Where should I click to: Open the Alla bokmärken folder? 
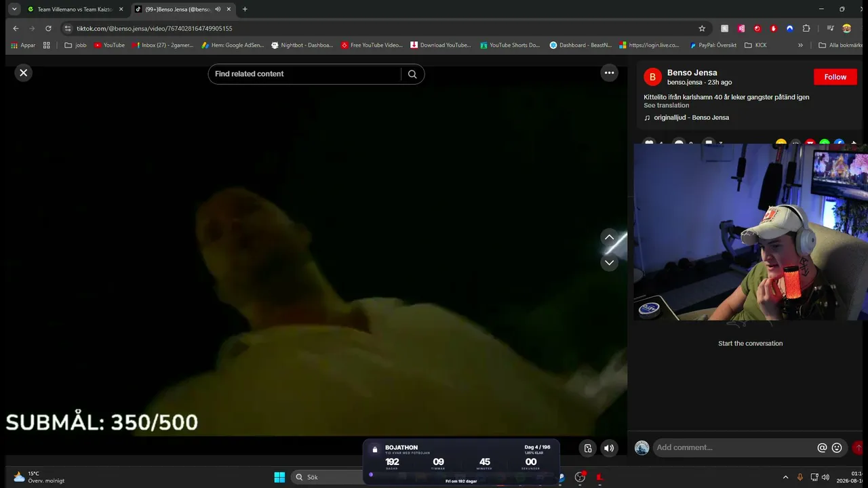pos(841,45)
